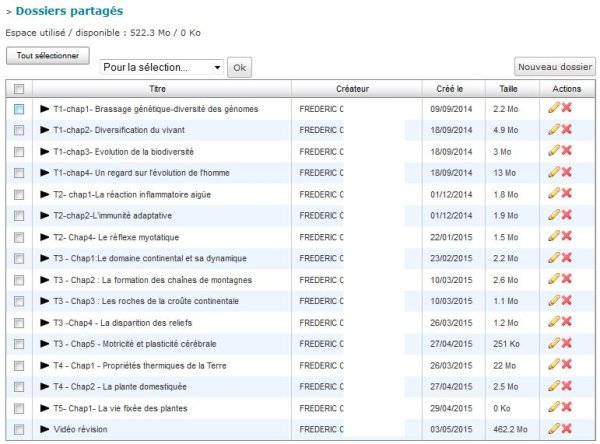Delete the T4 - Chap2 - La plante domestiquée folder
This screenshot has width=600, height=444.
567,386
